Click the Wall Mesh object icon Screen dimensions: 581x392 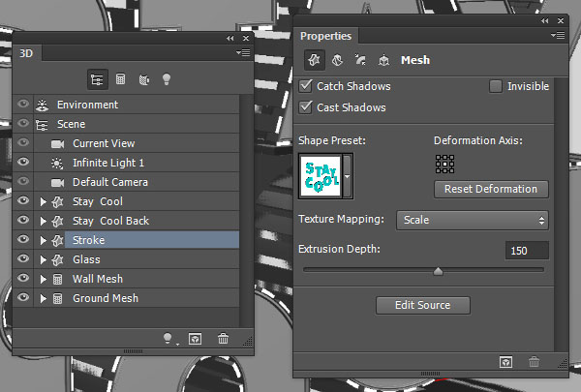pyautogui.click(x=57, y=279)
